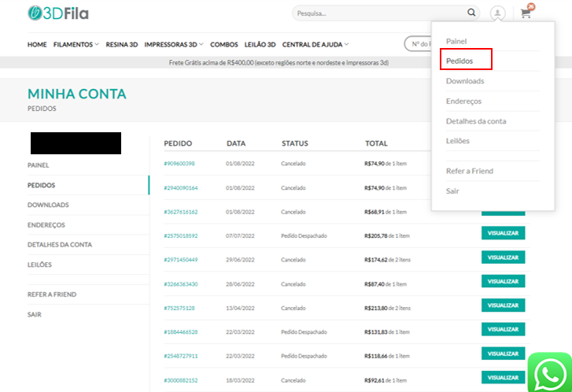Open order #2940090164
Screen dimensions: 572x392
(181, 188)
